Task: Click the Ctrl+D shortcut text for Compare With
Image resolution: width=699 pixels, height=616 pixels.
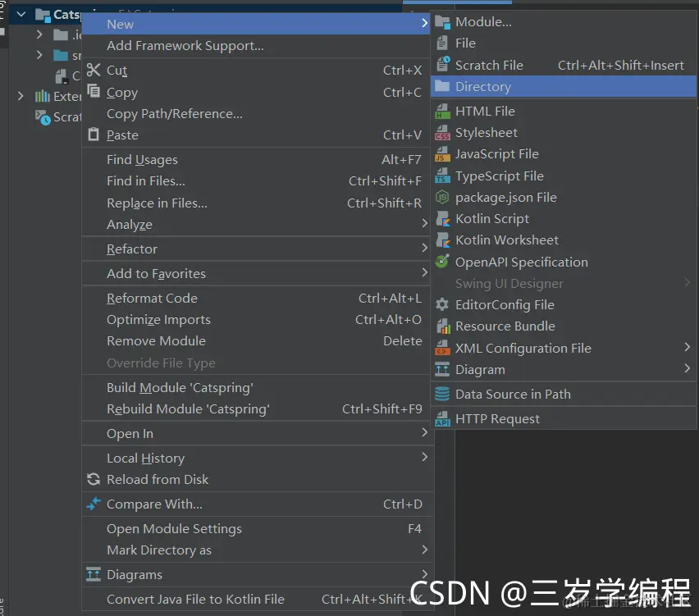Action: pyautogui.click(x=403, y=504)
